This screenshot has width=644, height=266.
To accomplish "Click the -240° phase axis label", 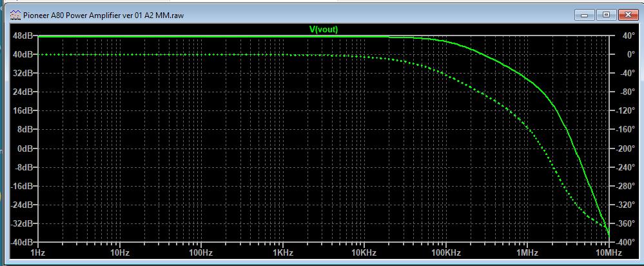I will click(x=625, y=167).
